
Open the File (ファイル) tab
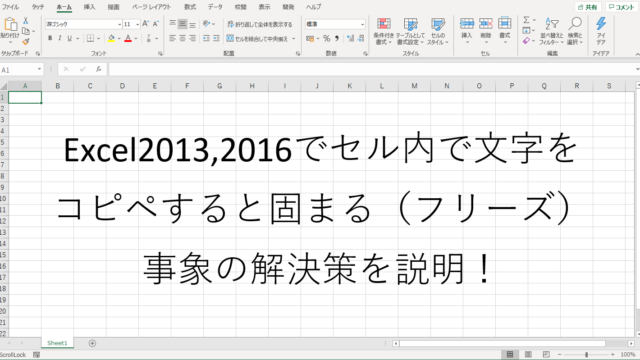(10, 7)
